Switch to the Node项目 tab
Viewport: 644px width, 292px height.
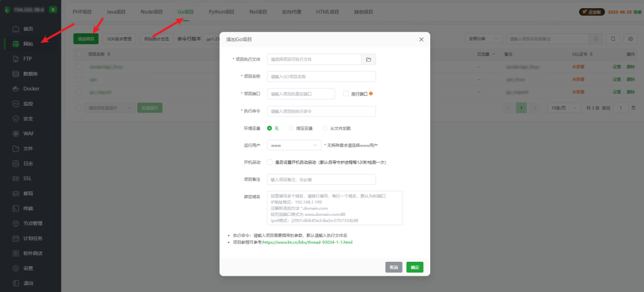click(x=152, y=12)
